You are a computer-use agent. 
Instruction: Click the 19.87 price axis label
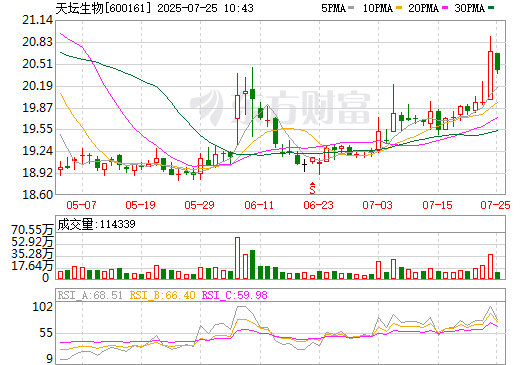[x=37, y=108]
